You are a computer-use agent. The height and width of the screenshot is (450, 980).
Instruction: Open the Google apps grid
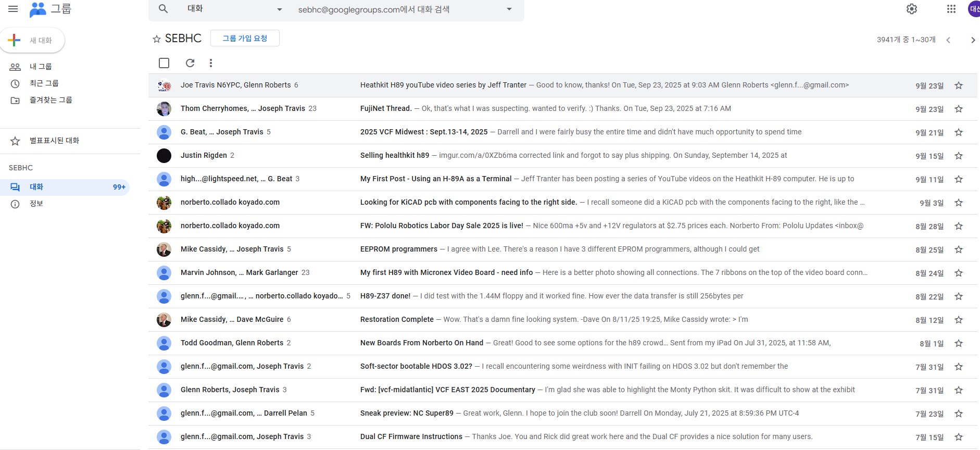tap(951, 9)
